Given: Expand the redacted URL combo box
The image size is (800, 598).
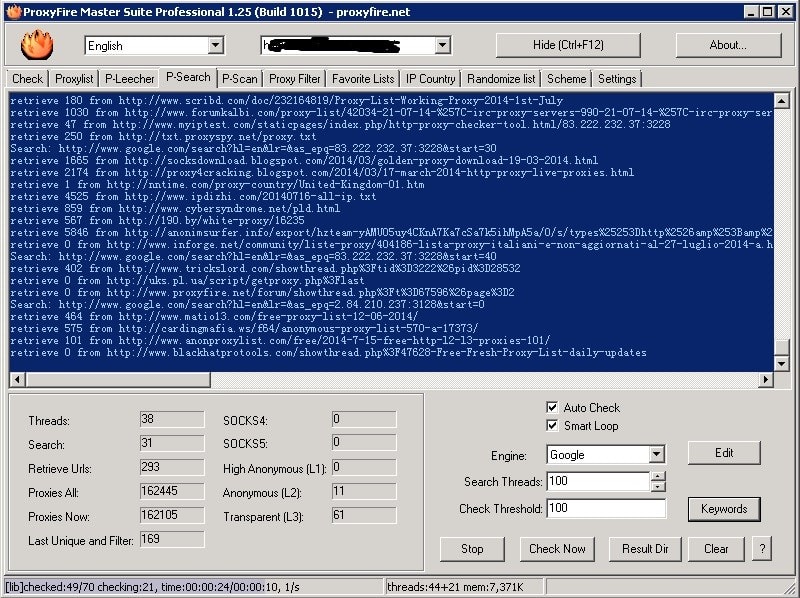Looking at the screenshot, I should pyautogui.click(x=442, y=45).
